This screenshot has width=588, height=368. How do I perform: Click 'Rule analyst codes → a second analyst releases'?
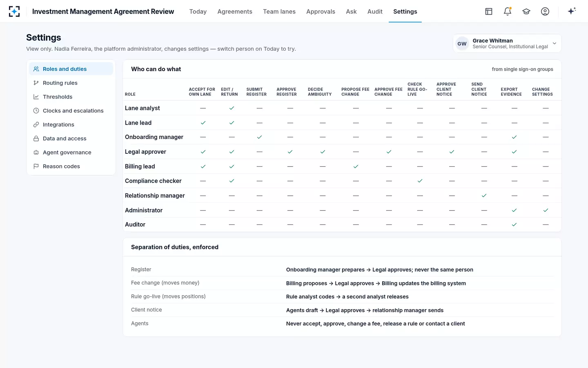(x=347, y=297)
